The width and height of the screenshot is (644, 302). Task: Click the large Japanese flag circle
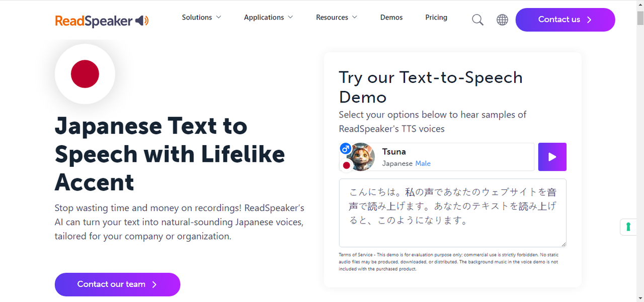click(85, 74)
